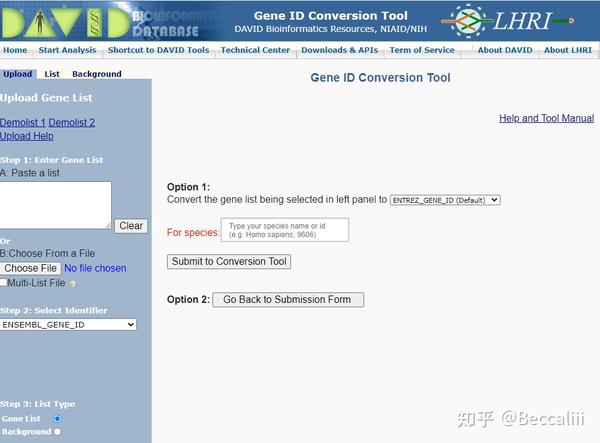Load Demolist 2 sample list
600x443 pixels.
72,122
